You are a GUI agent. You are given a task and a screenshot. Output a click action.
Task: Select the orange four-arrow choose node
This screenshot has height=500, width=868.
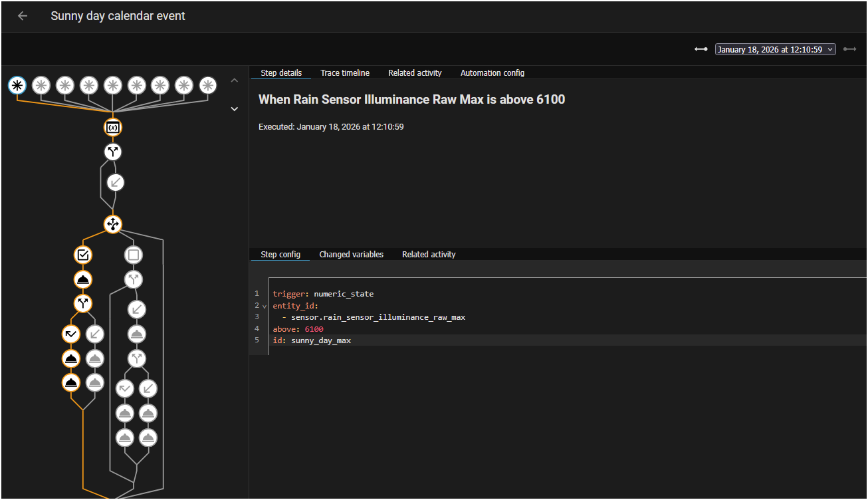(x=113, y=224)
